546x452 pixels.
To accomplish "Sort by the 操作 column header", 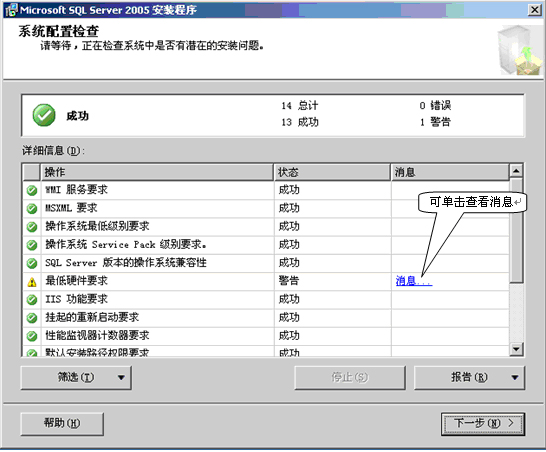I will (x=157, y=172).
